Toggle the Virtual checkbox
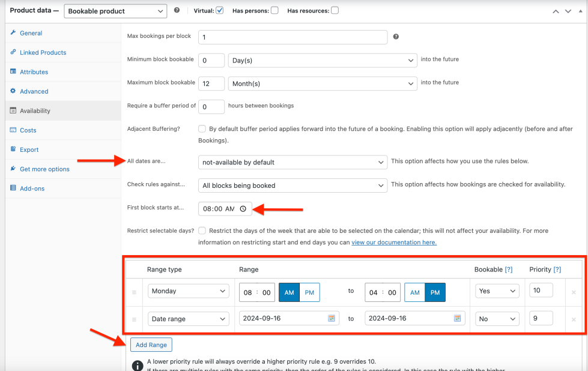The image size is (588, 371). [x=220, y=10]
